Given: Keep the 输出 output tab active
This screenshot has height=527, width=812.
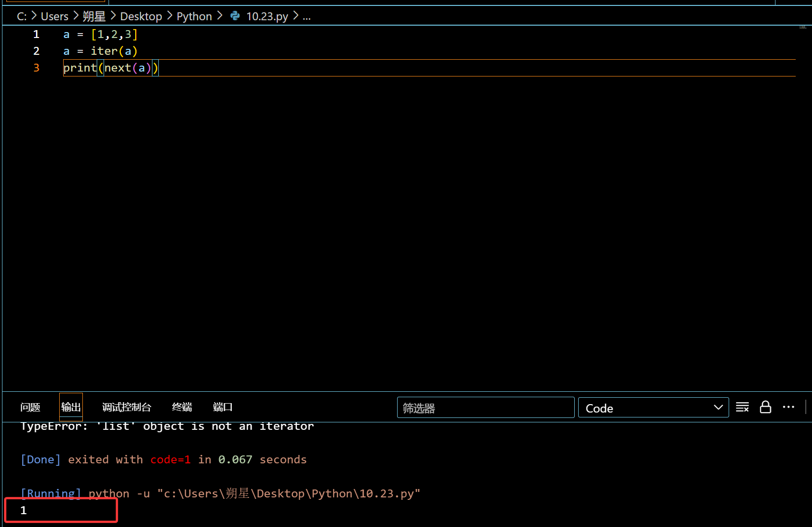Looking at the screenshot, I should click(71, 407).
